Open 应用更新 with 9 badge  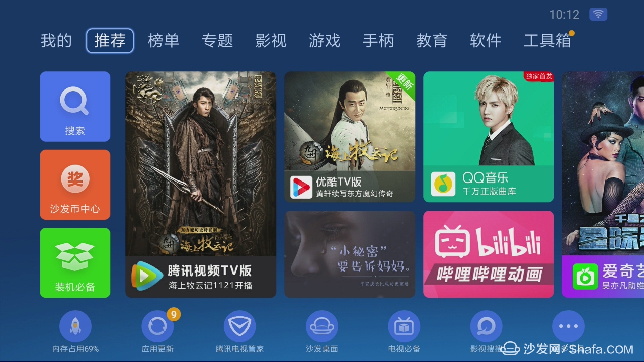coord(157,327)
